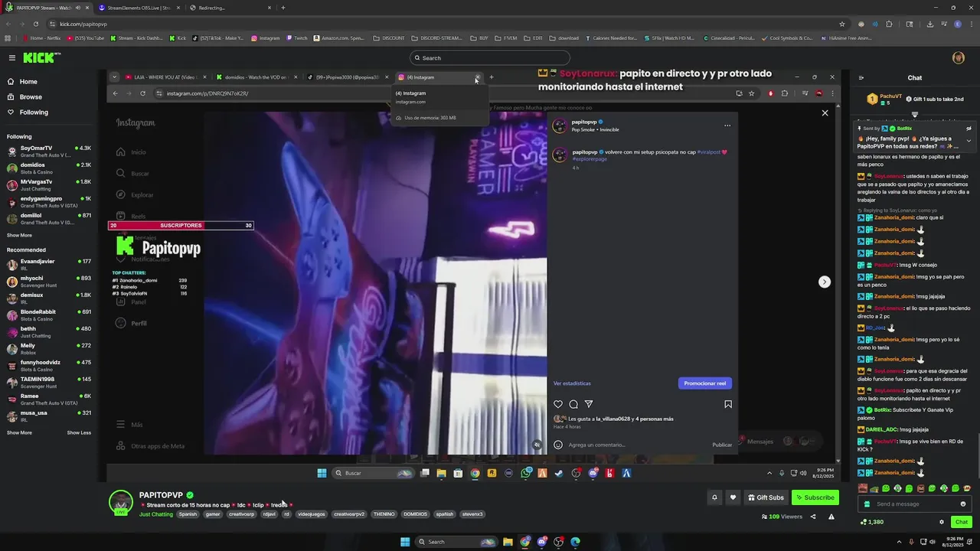This screenshot has height=551, width=980.
Task: Open FIVEM bookmarks folder
Action: (x=505, y=38)
